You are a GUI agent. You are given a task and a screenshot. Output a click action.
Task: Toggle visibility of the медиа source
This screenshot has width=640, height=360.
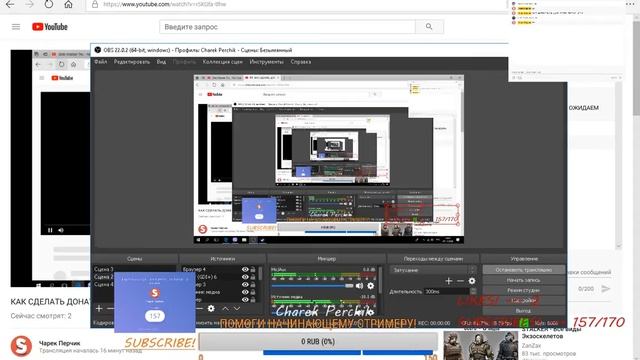pyautogui.click(x=245, y=292)
